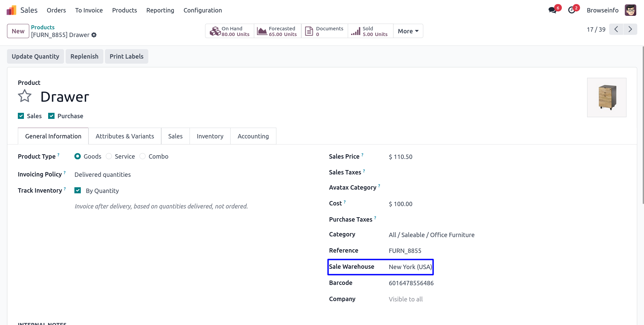Expand the More dropdown
Screen dimensions: 644x325
408,31
